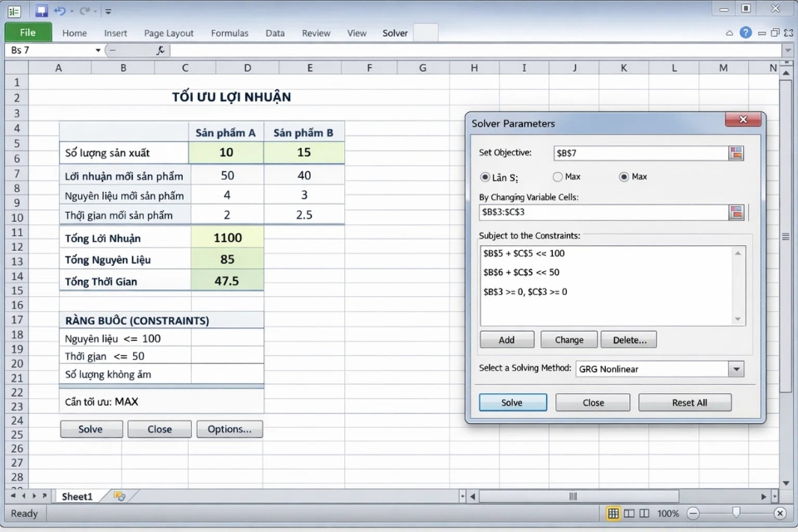Select the Normal view icon in status bar
The height and width of the screenshot is (532, 798).
click(x=613, y=513)
